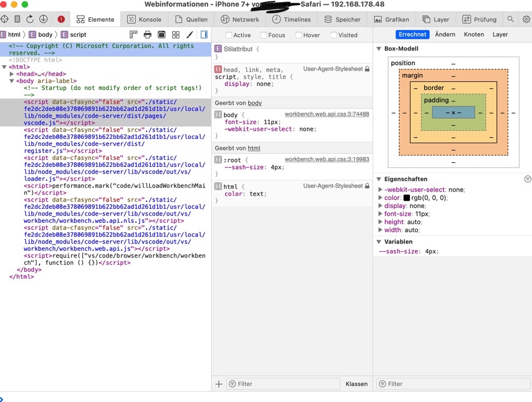Image resolution: width=532 pixels, height=402 pixels.
Task: Collapse the Box-Modell section
Action: 379,48
